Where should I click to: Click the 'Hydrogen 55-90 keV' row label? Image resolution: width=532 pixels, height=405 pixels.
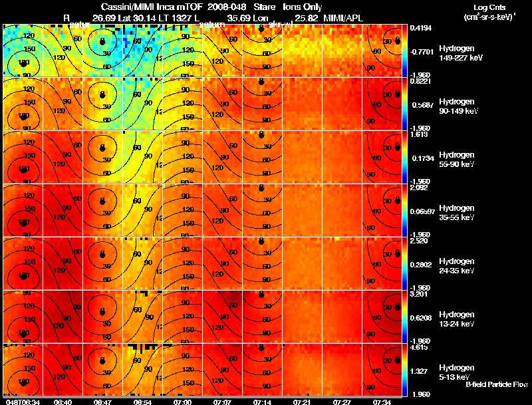(x=456, y=159)
